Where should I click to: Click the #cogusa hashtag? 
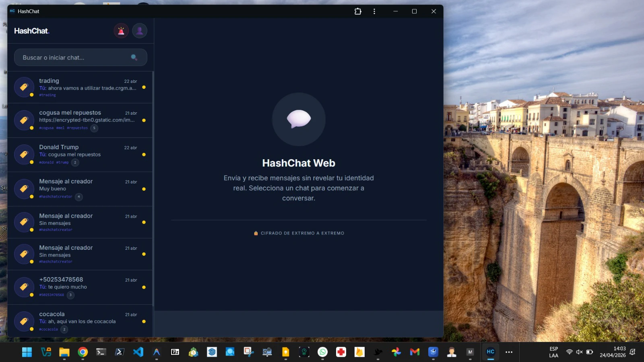click(46, 128)
